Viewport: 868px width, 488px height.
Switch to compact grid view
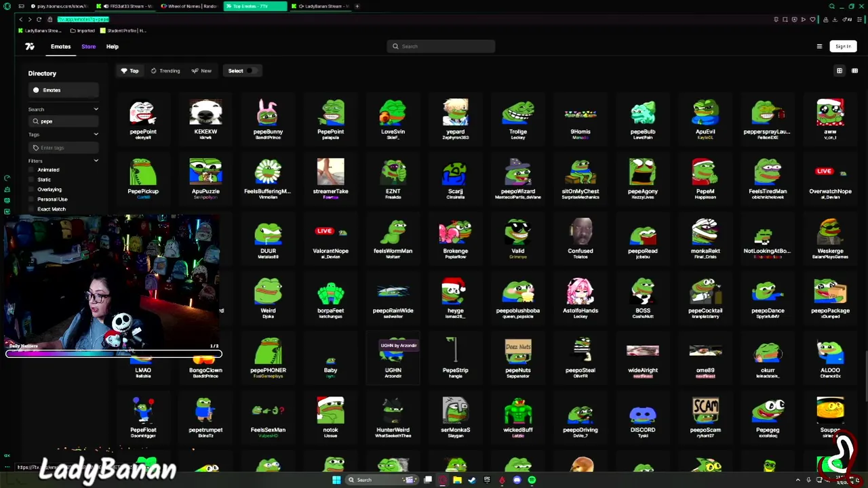(854, 70)
